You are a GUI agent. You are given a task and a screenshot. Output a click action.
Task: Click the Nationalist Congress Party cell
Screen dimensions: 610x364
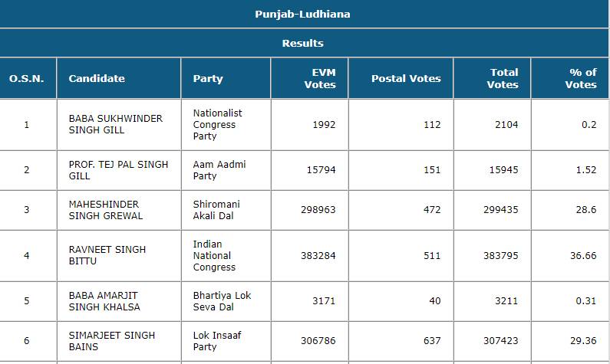point(217,124)
